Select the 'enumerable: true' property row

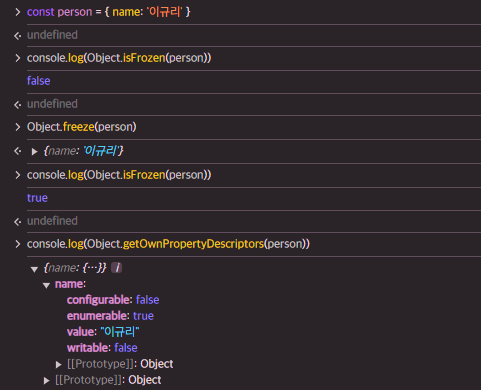pyautogui.click(x=110, y=316)
